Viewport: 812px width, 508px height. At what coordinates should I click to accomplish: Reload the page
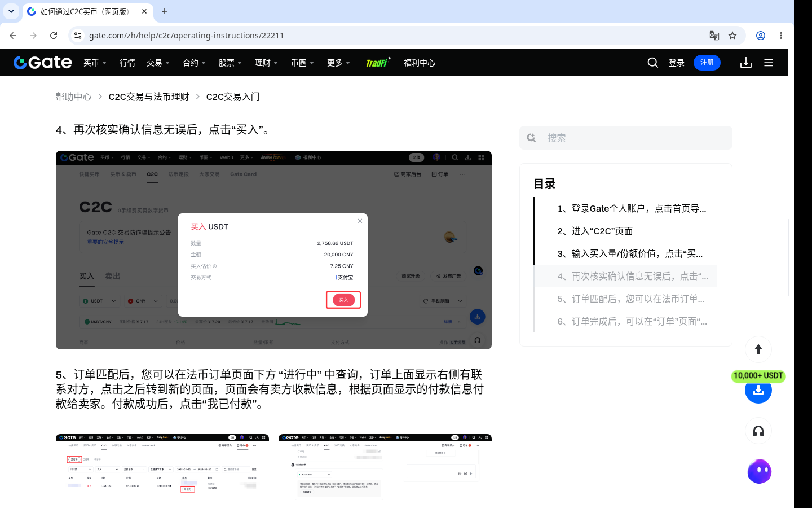point(54,36)
